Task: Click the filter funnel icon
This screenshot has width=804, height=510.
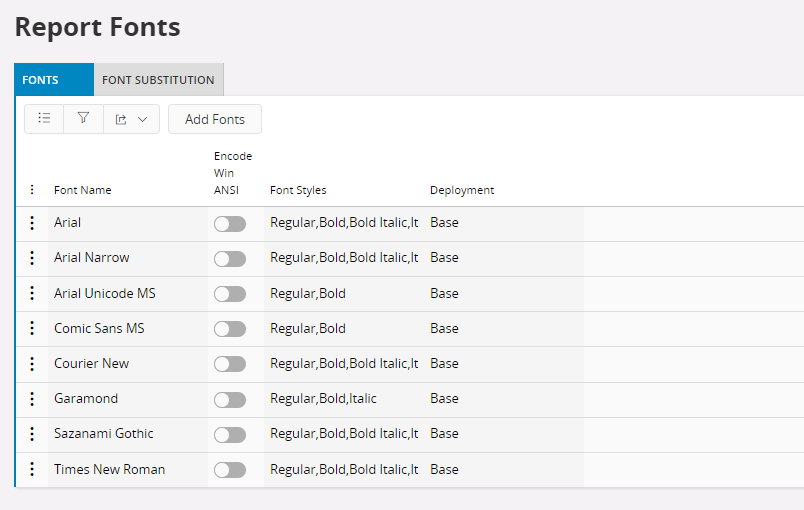Action: [x=83, y=119]
